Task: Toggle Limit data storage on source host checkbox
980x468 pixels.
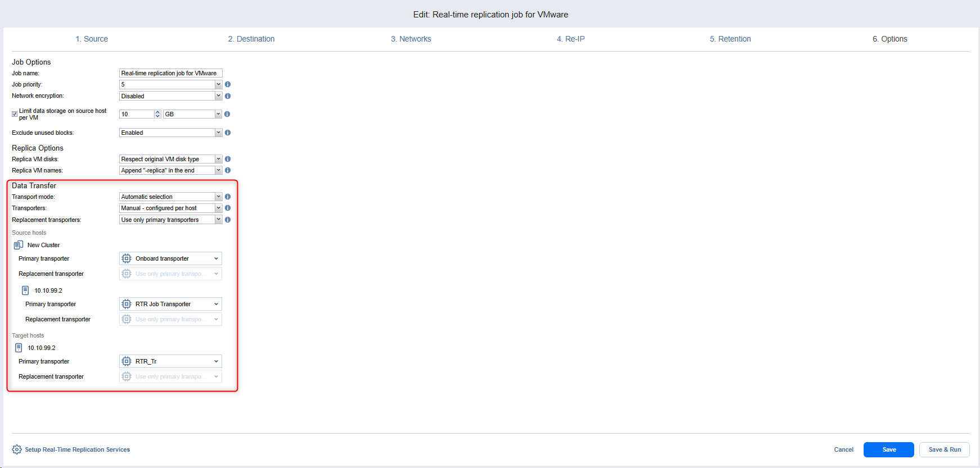Action: (x=15, y=114)
